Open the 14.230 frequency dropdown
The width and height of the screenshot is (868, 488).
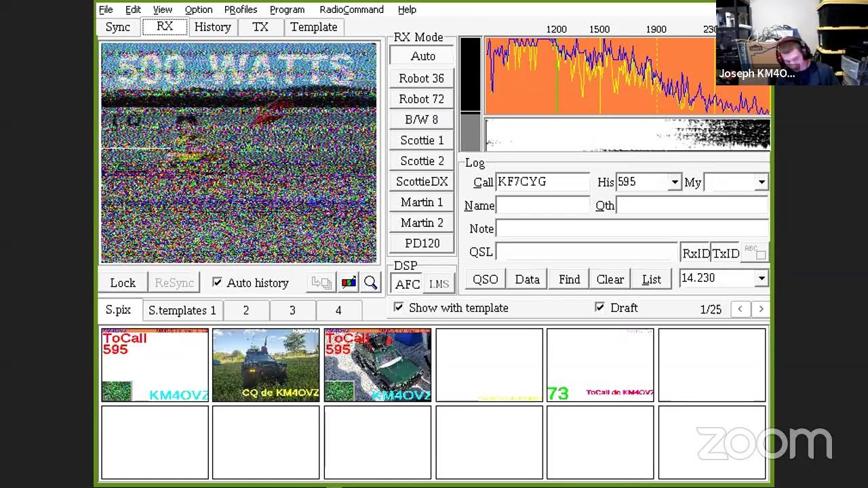762,279
